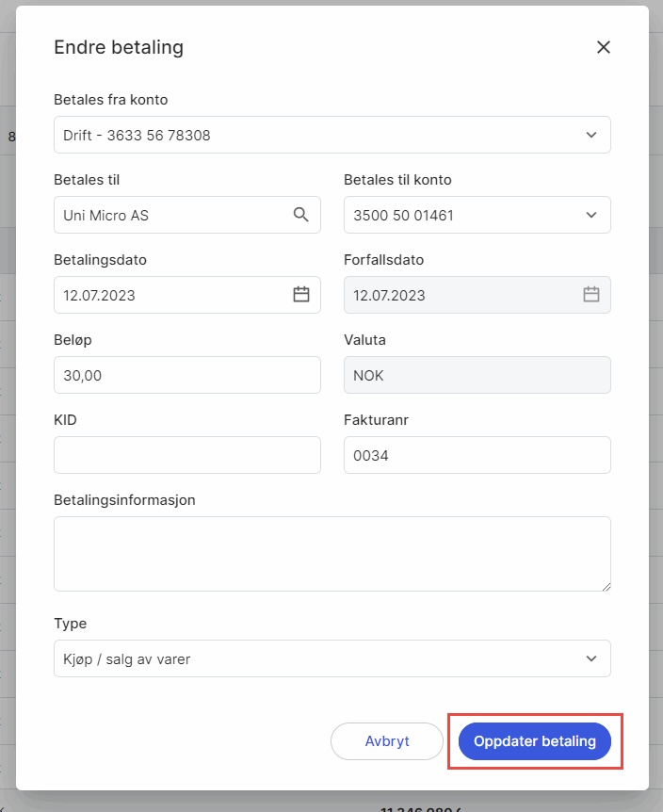Image resolution: width=663 pixels, height=812 pixels.
Task: Open the Betales til konto dropdown
Action: click(477, 215)
